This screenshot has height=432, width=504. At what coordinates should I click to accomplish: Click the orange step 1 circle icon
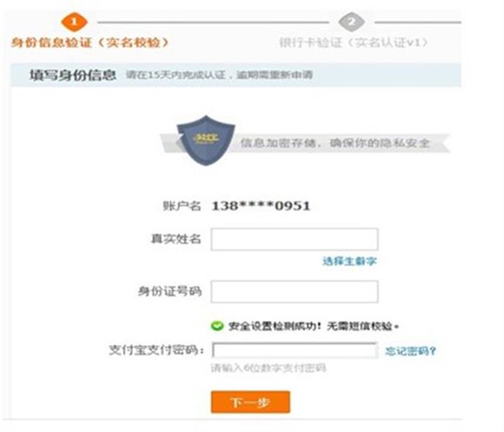74,23
